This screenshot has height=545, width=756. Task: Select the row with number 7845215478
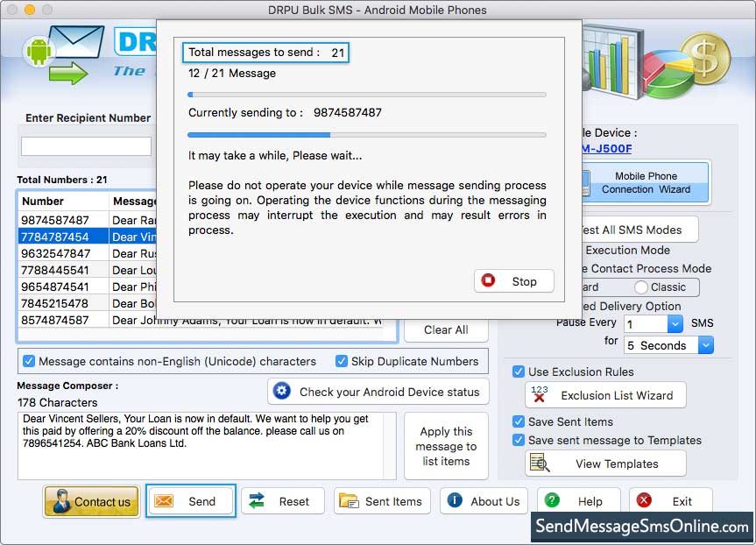(x=88, y=303)
